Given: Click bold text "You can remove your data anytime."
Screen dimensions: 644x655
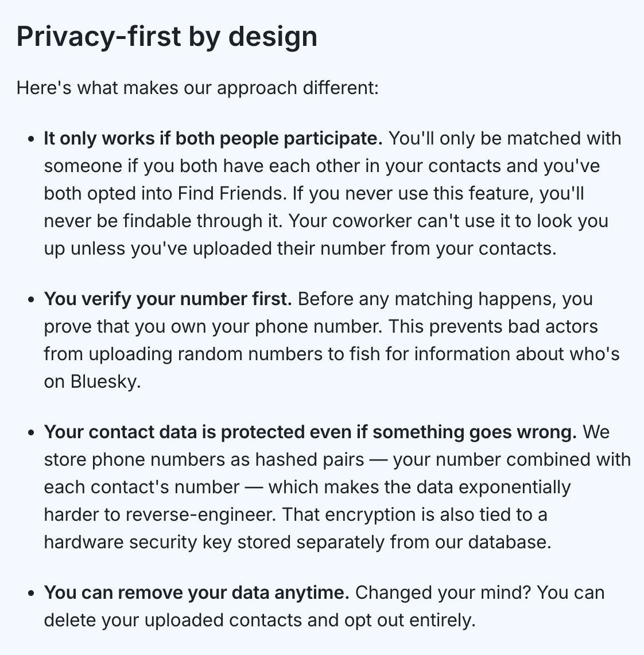Looking at the screenshot, I should (x=196, y=592).
